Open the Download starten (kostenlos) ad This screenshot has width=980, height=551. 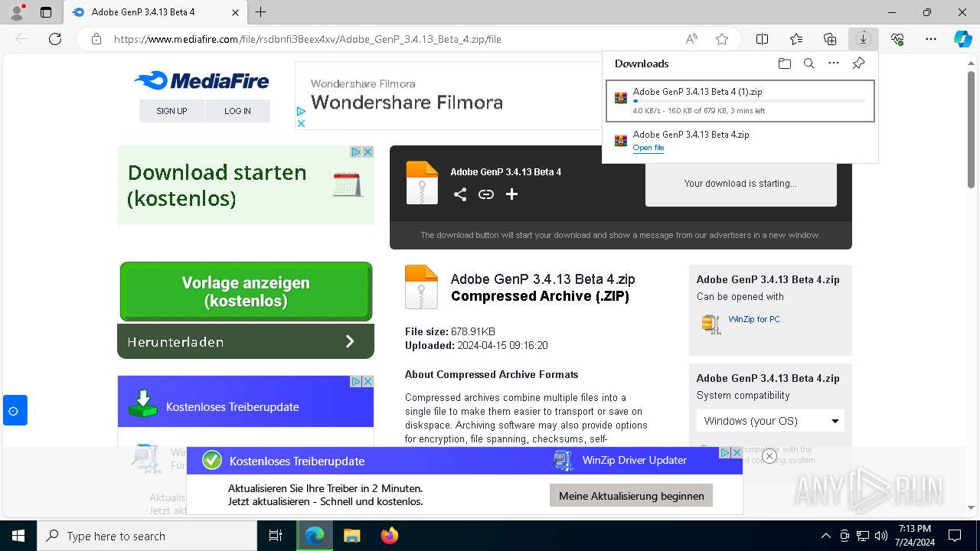(x=246, y=185)
